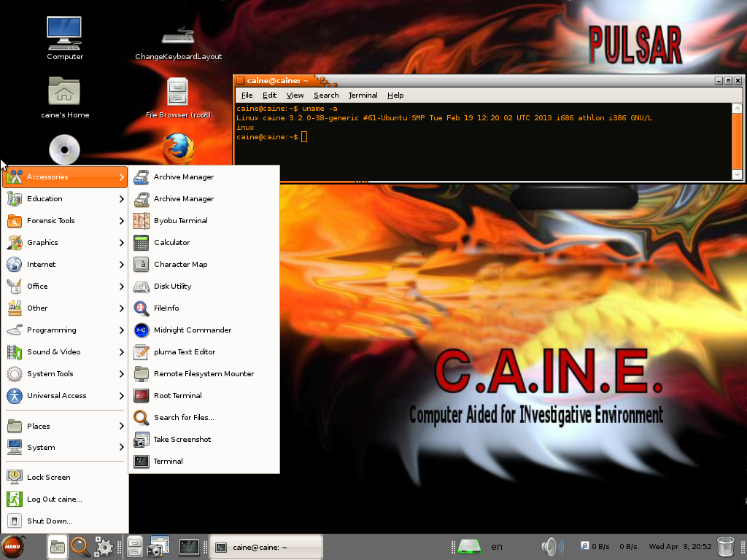Open file manager launcher in bottom panel
747x560 pixels.
[x=57, y=547]
